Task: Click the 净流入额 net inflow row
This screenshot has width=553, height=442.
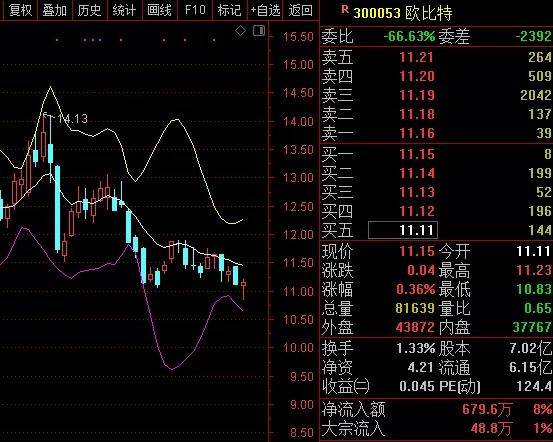Action: click(x=436, y=409)
